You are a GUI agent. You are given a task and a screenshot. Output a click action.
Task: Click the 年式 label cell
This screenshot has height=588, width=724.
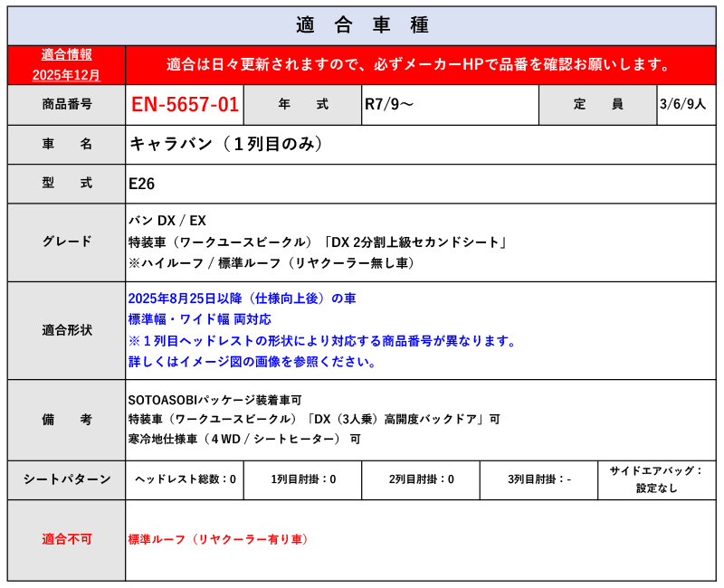[302, 105]
